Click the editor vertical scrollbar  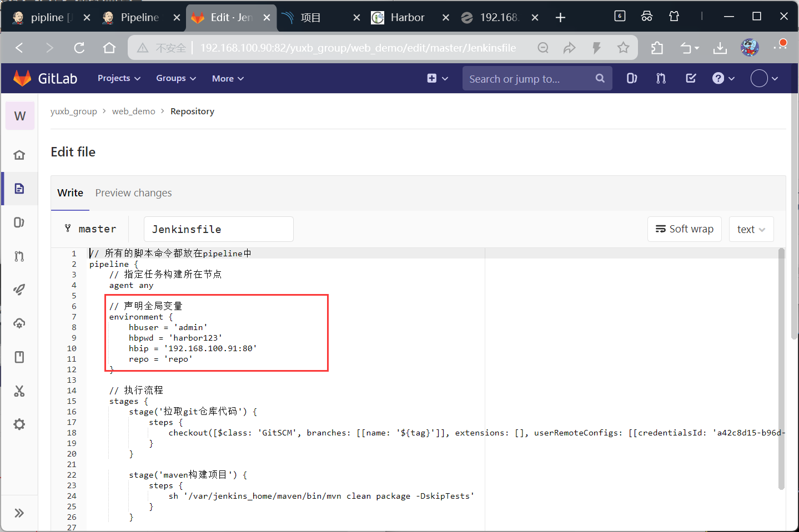click(781, 369)
